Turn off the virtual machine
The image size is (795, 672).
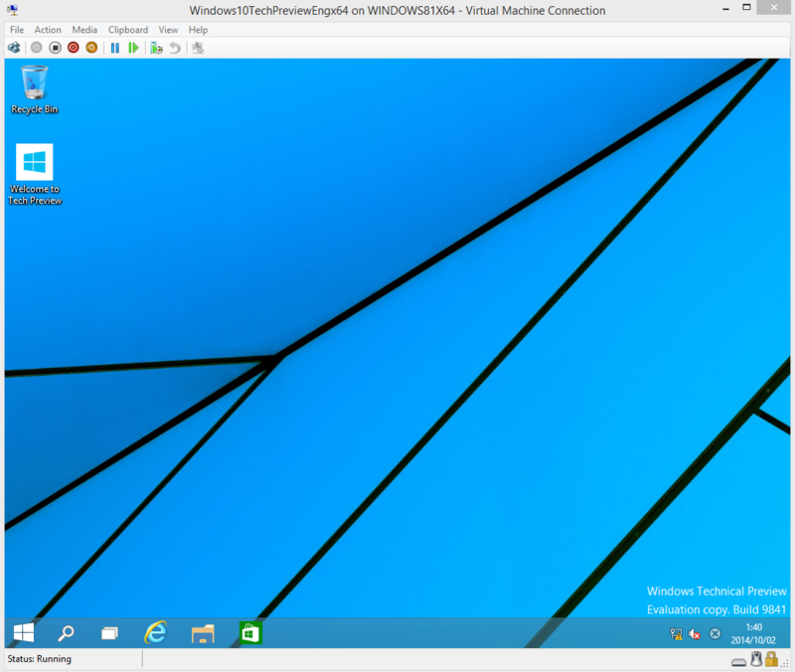pyautogui.click(x=55, y=48)
